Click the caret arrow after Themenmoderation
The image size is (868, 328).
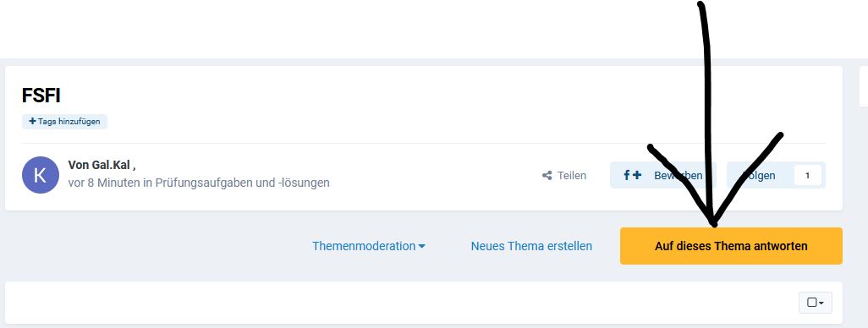(x=422, y=247)
